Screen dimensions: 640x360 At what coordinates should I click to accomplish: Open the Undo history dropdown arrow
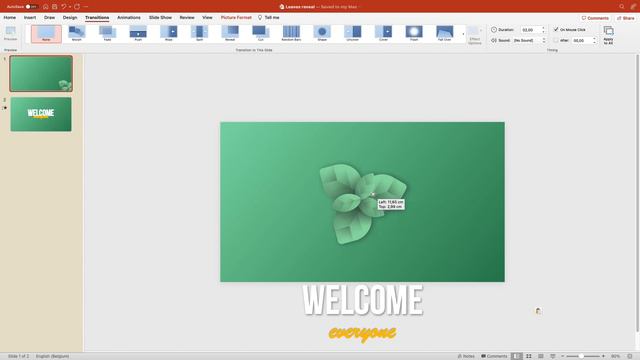point(70,7)
